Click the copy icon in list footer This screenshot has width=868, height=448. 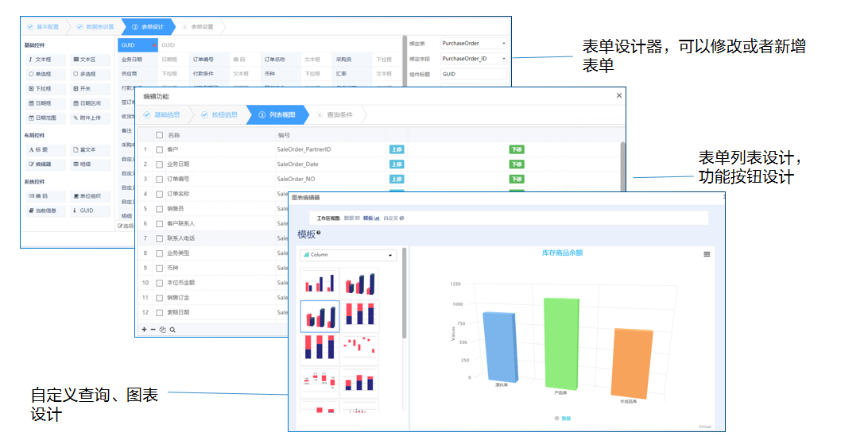pos(163,330)
